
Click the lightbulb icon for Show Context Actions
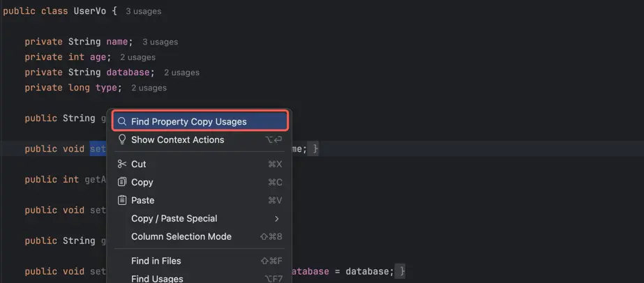122,139
